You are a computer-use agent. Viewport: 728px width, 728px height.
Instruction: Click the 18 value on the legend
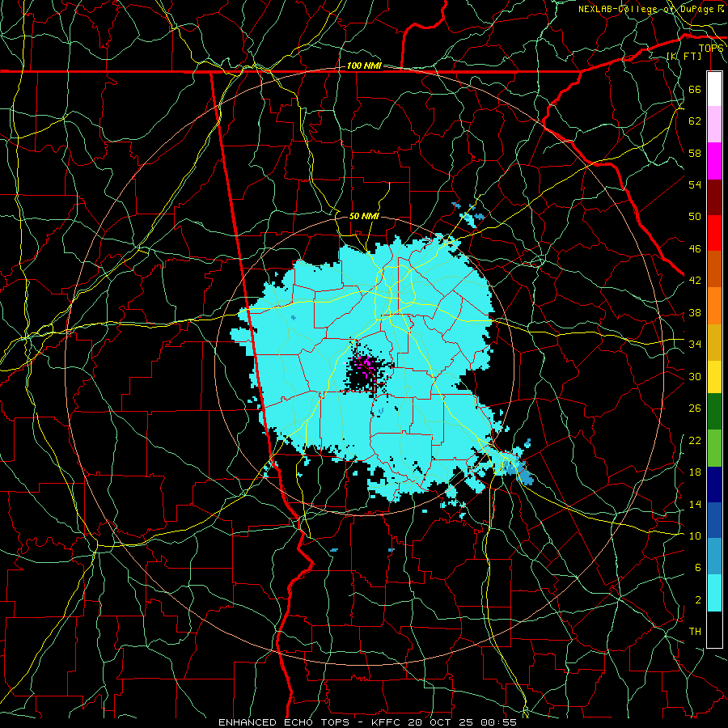(695, 472)
